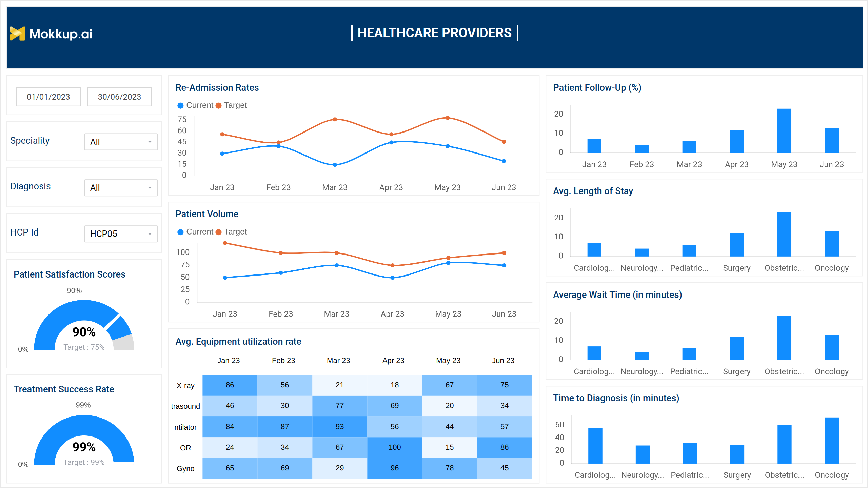Click Current legend dot in Re-Admission Rates
Image resolution: width=868 pixels, height=488 pixels.
click(x=181, y=105)
